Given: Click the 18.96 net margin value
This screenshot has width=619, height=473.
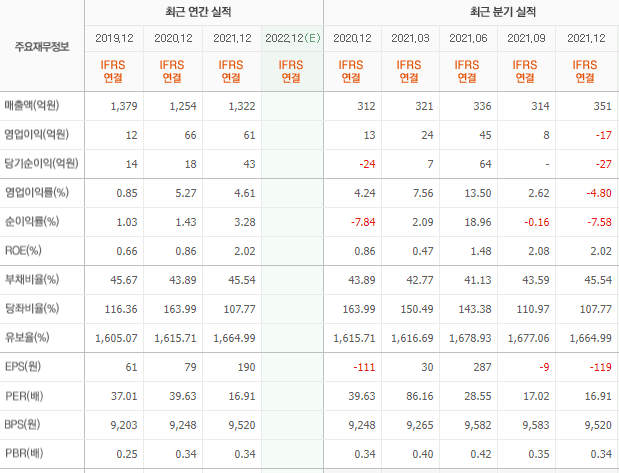Looking at the screenshot, I should [478, 222].
